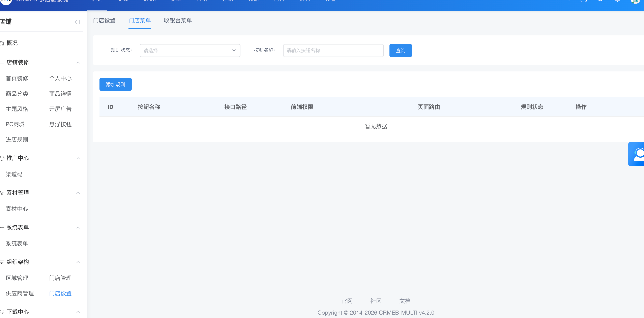Click the 页面路由 column header

click(x=429, y=107)
